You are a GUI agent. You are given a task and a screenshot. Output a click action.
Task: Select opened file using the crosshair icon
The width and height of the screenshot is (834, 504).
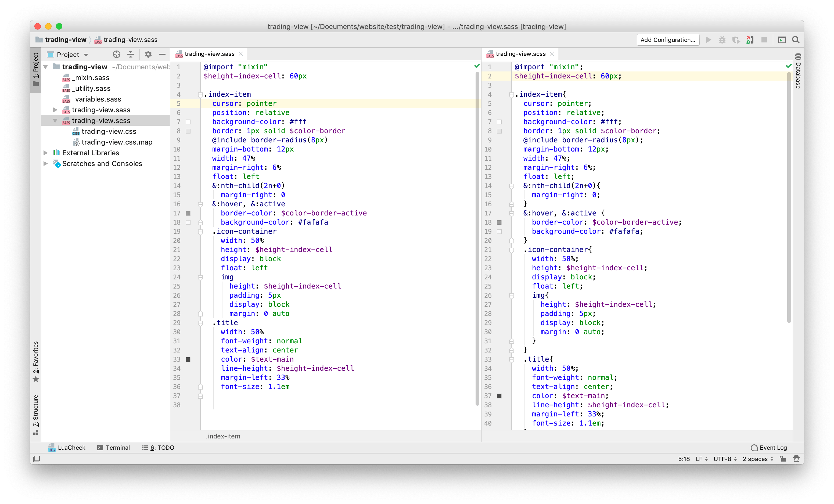(116, 55)
